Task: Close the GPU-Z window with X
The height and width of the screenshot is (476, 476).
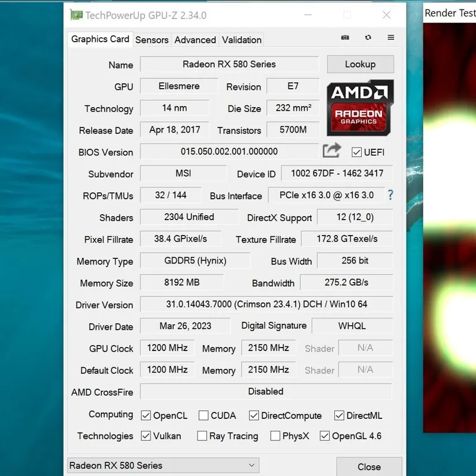Action: (387, 15)
